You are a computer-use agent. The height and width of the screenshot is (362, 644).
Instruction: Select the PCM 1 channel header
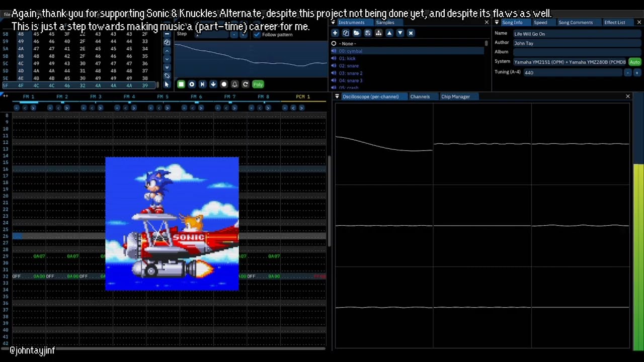(x=303, y=97)
